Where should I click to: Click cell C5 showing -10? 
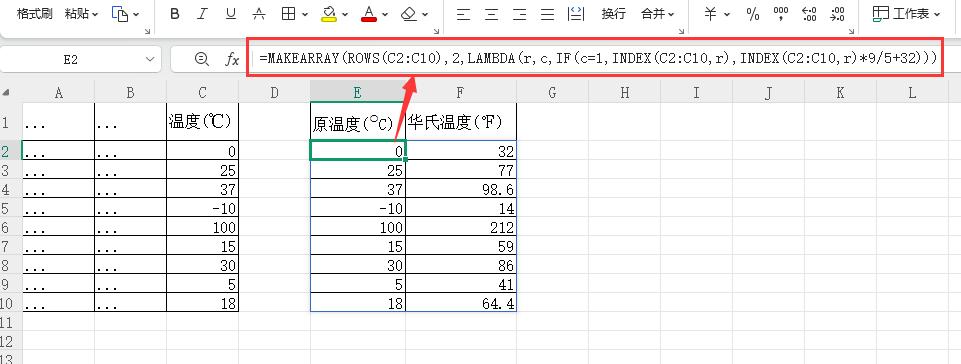pyautogui.click(x=202, y=208)
